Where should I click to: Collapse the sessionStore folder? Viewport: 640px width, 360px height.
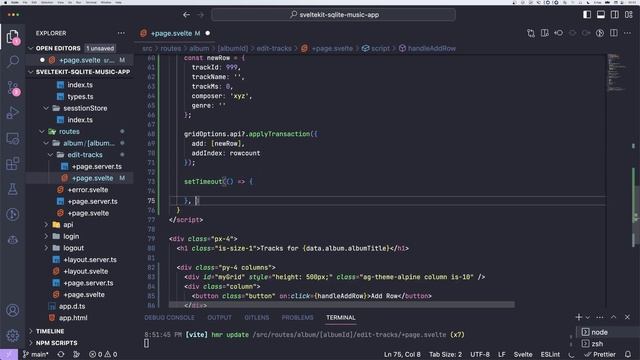[x=85, y=108]
